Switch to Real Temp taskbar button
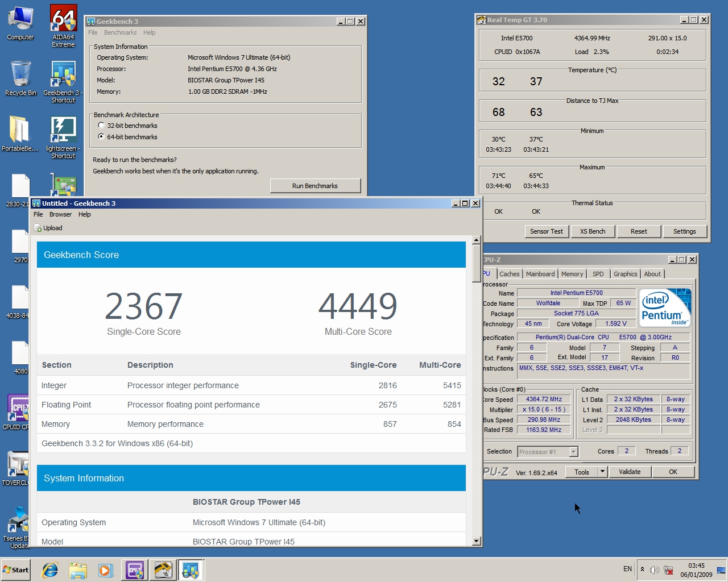 [x=163, y=570]
